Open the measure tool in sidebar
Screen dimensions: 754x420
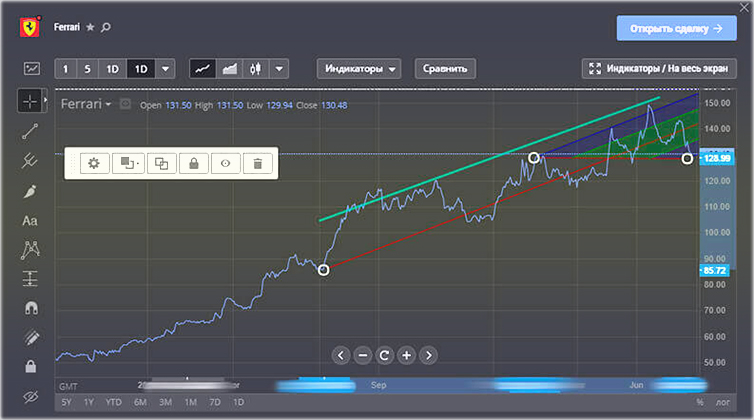[x=31, y=279]
